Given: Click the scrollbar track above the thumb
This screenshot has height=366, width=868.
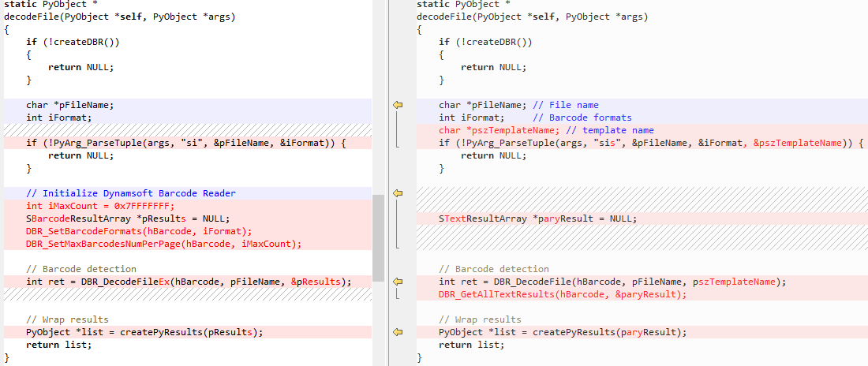Looking at the screenshot, I should (x=379, y=95).
